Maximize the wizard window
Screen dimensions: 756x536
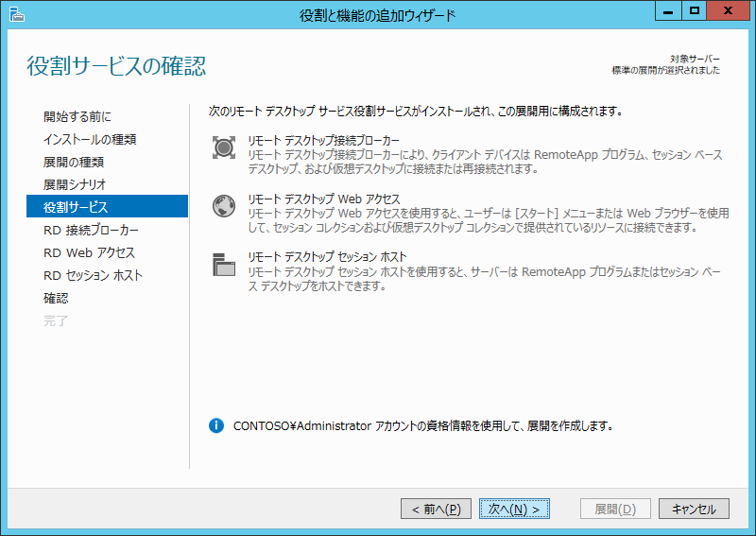(694, 11)
